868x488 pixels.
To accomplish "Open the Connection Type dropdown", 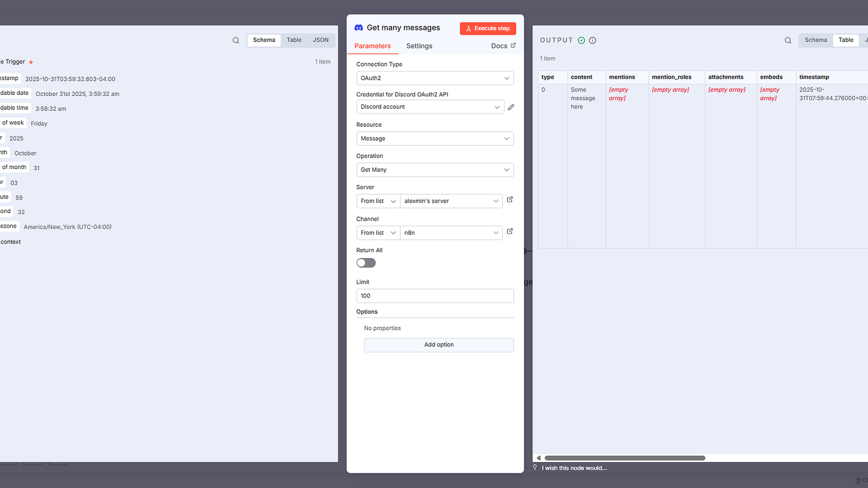I will pyautogui.click(x=435, y=78).
